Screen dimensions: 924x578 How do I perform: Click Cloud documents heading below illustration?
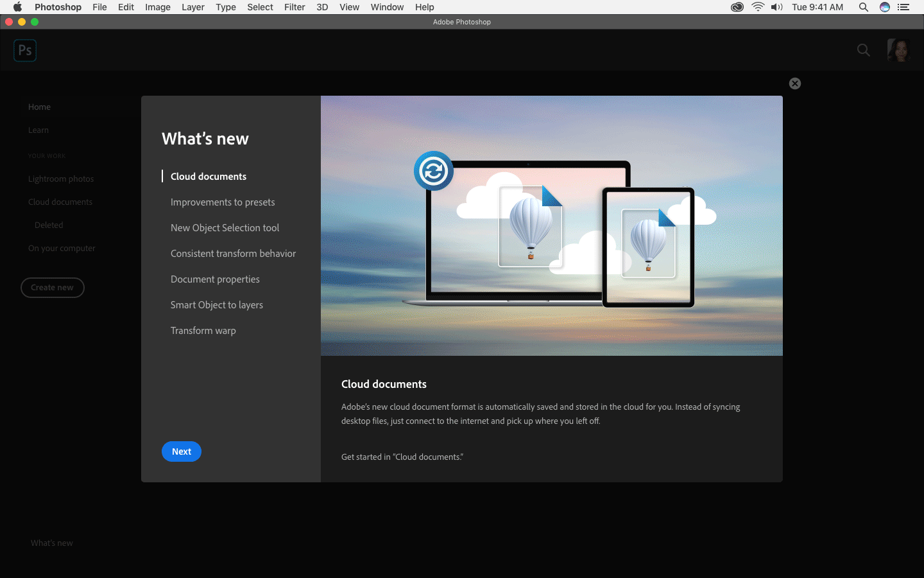click(384, 384)
